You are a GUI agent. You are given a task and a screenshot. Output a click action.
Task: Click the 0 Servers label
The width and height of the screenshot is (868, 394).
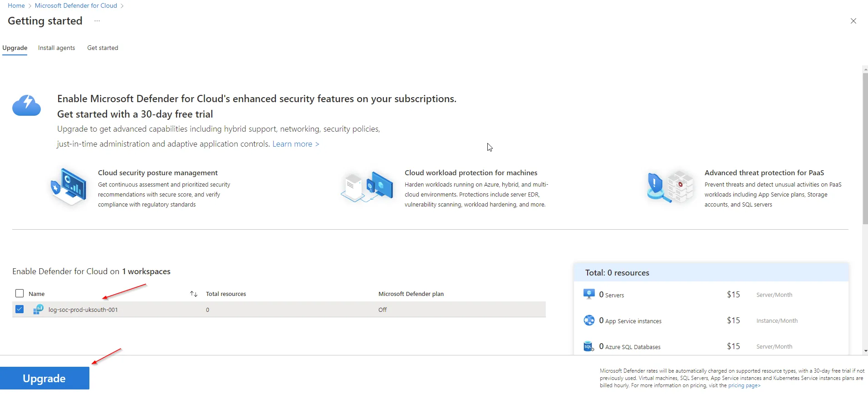tap(612, 295)
